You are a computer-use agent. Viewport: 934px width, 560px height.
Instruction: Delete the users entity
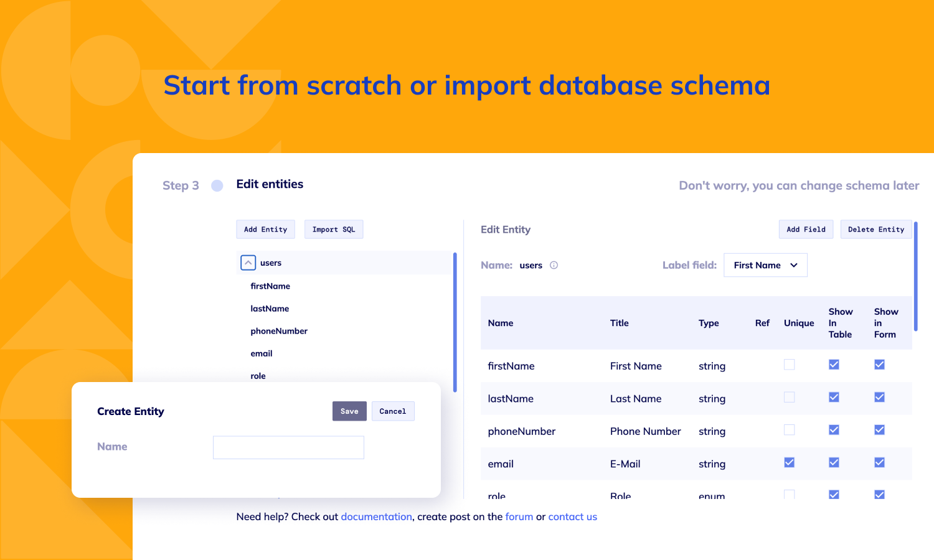[875, 229]
